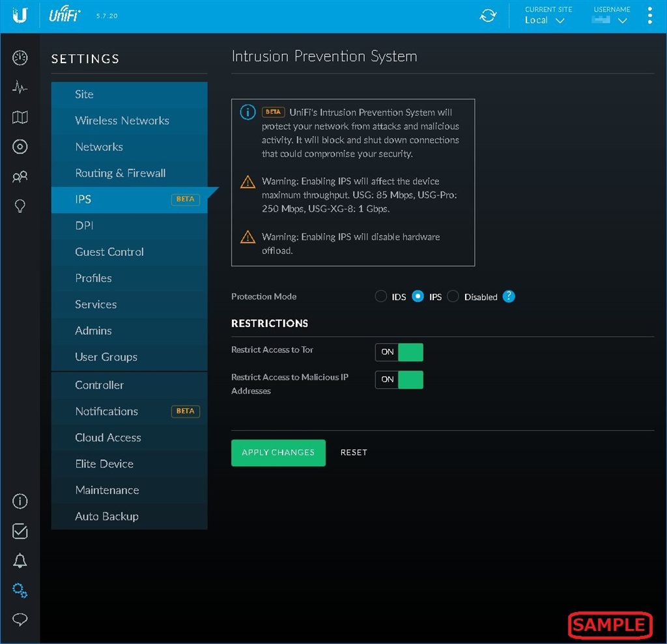Click the Intrusion Prevention System heading

(324, 57)
